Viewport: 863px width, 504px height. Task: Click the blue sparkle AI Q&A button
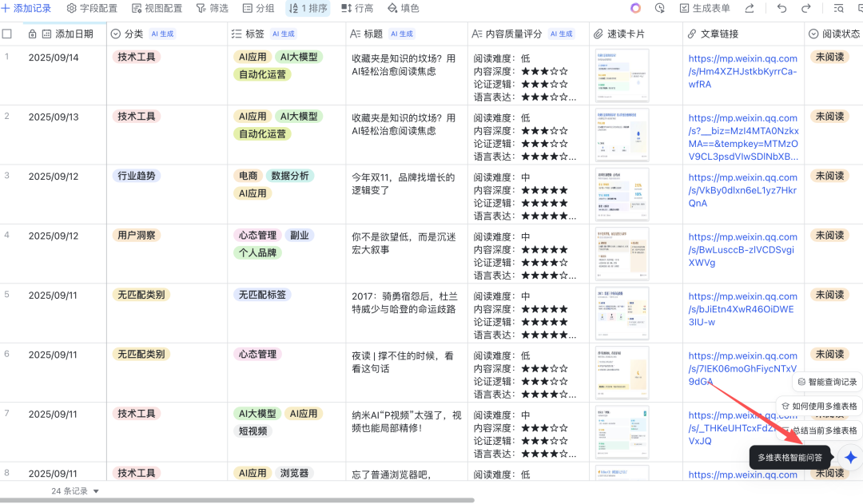pos(851,458)
